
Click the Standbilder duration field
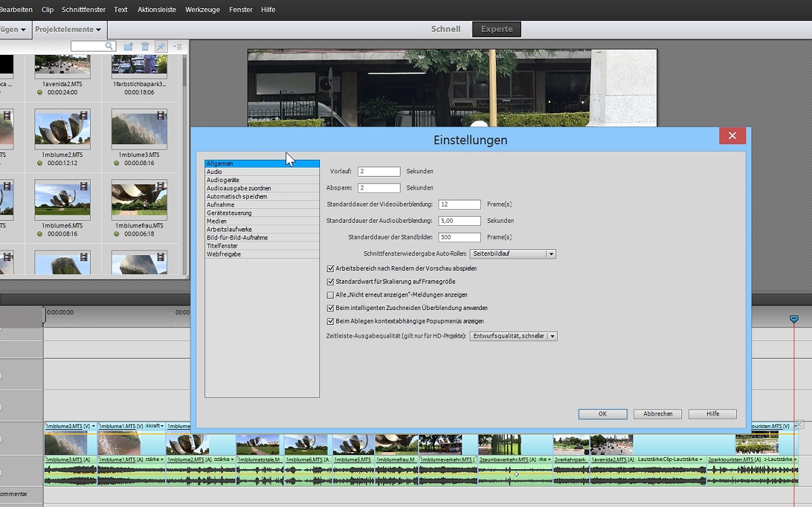459,238
